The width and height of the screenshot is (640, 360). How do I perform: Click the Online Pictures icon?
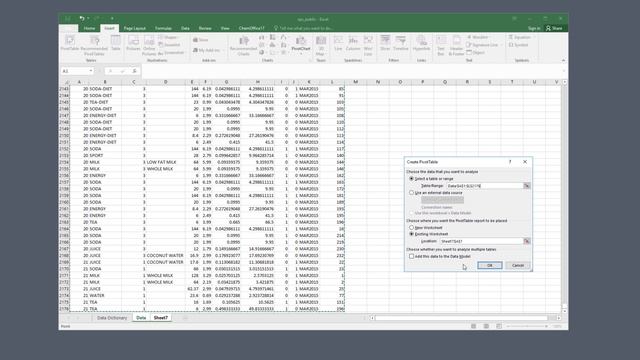pyautogui.click(x=149, y=45)
